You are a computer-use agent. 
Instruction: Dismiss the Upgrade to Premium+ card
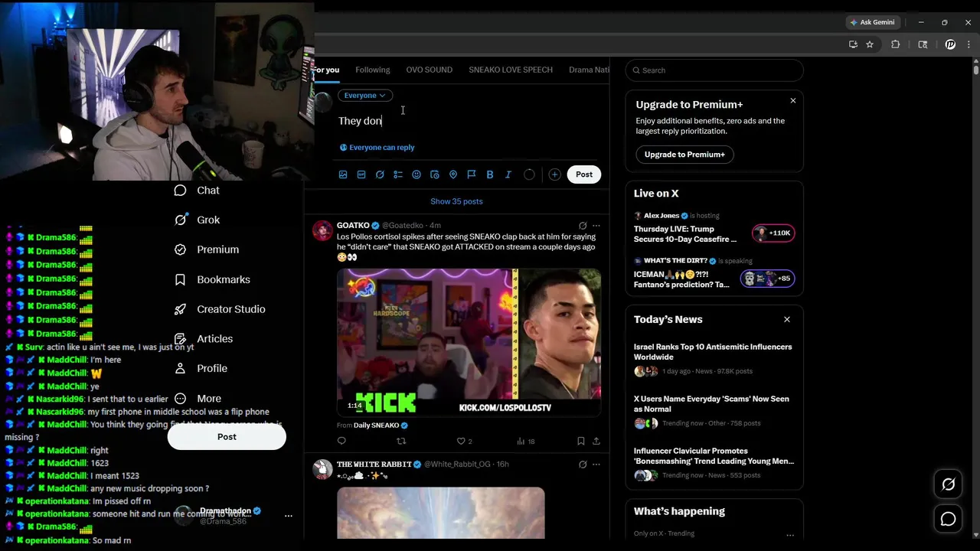[793, 101]
